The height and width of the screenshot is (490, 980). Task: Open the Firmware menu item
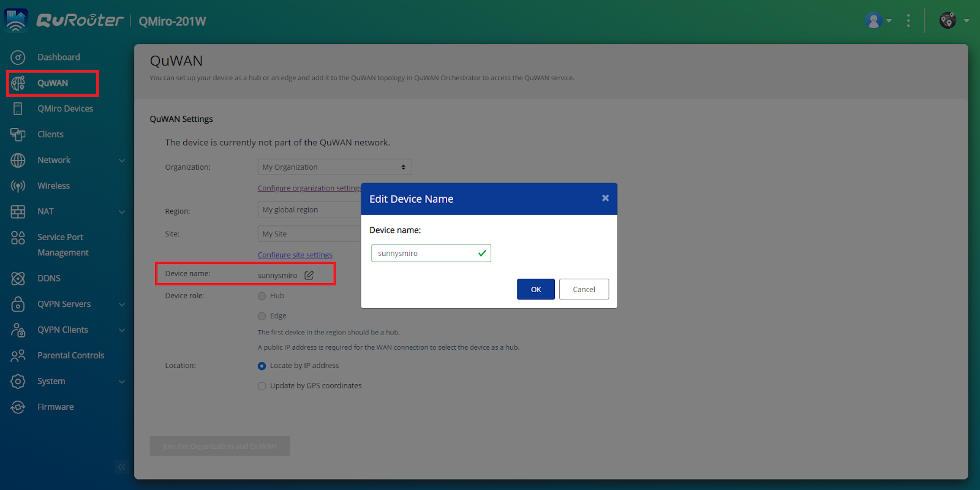56,407
